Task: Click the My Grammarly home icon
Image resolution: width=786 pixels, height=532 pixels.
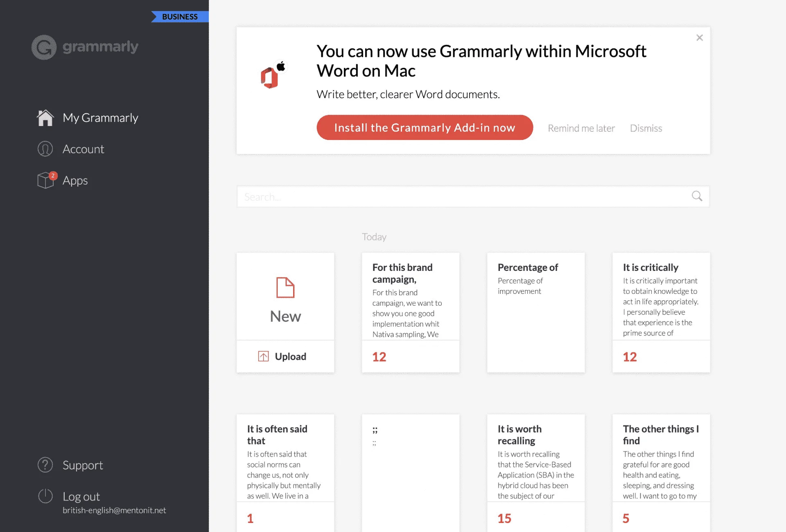Action: pos(45,118)
